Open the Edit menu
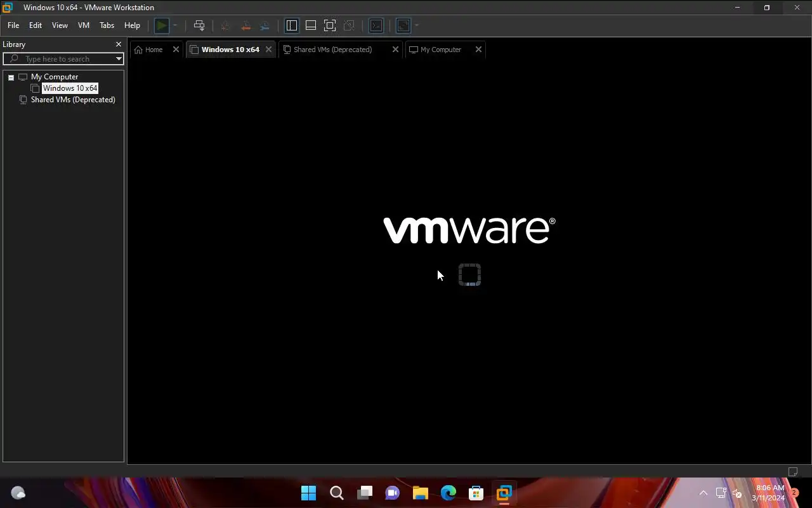 [36, 25]
